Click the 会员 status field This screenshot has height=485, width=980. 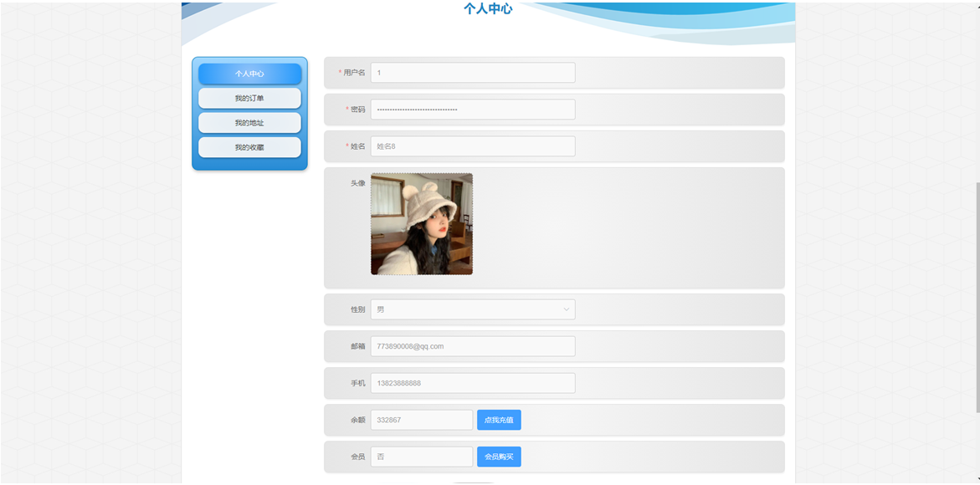click(422, 457)
